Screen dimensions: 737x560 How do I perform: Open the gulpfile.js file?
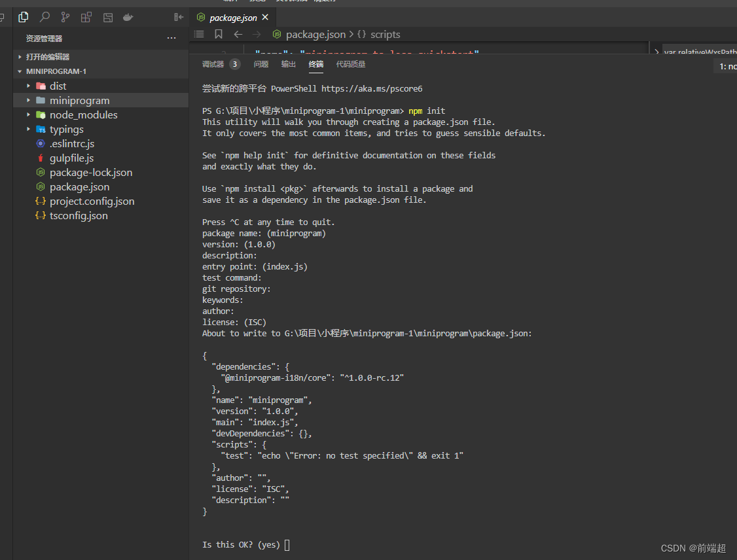101,158
